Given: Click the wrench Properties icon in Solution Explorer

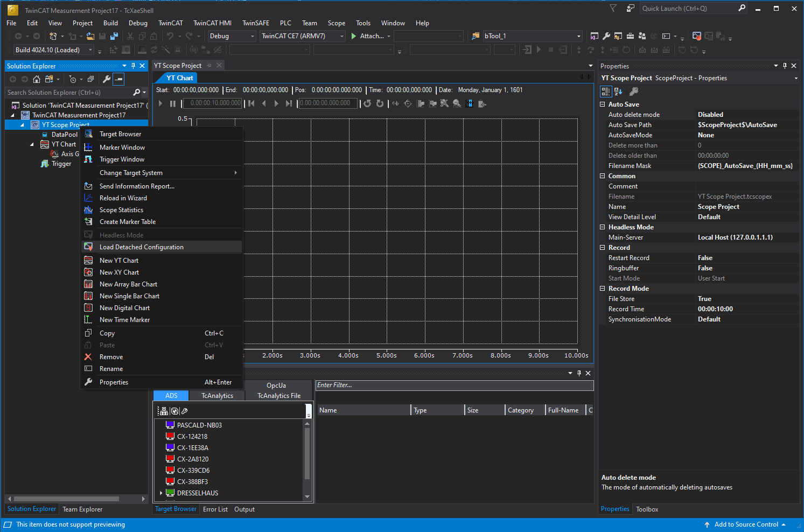Looking at the screenshot, I should point(107,79).
